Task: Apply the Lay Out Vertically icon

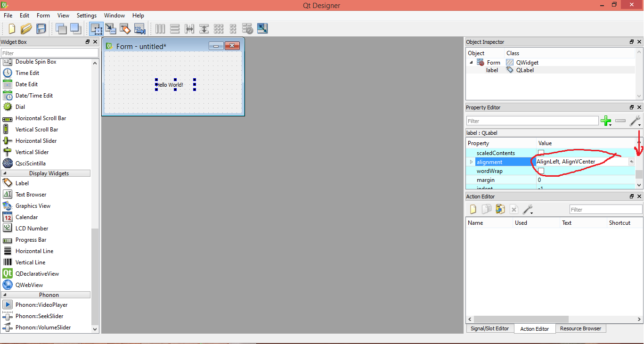Action: 174,29
